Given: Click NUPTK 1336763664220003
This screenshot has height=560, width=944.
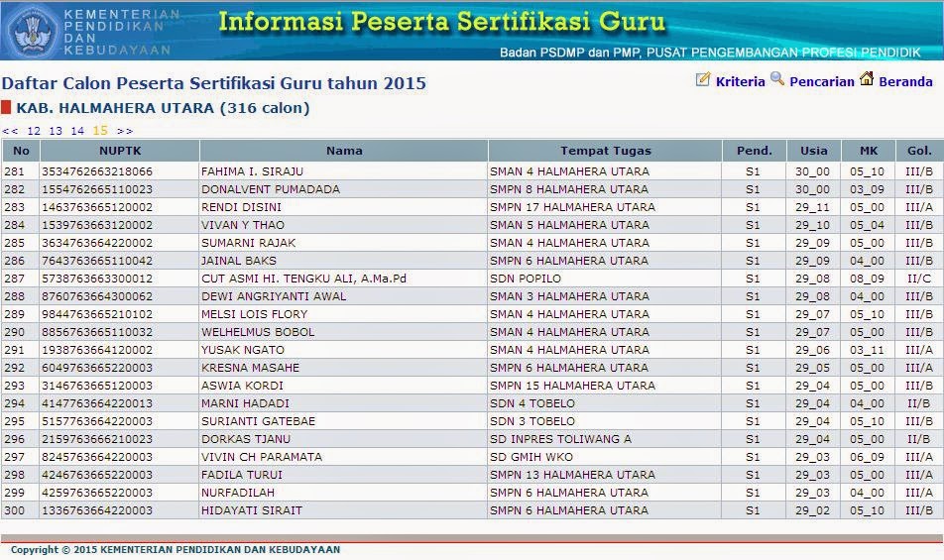Looking at the screenshot, I should tap(97, 510).
